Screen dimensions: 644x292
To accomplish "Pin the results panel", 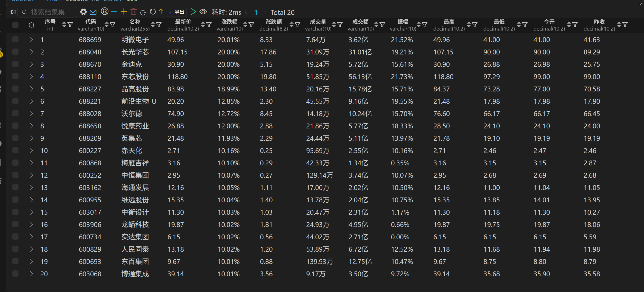I will click(12, 12).
